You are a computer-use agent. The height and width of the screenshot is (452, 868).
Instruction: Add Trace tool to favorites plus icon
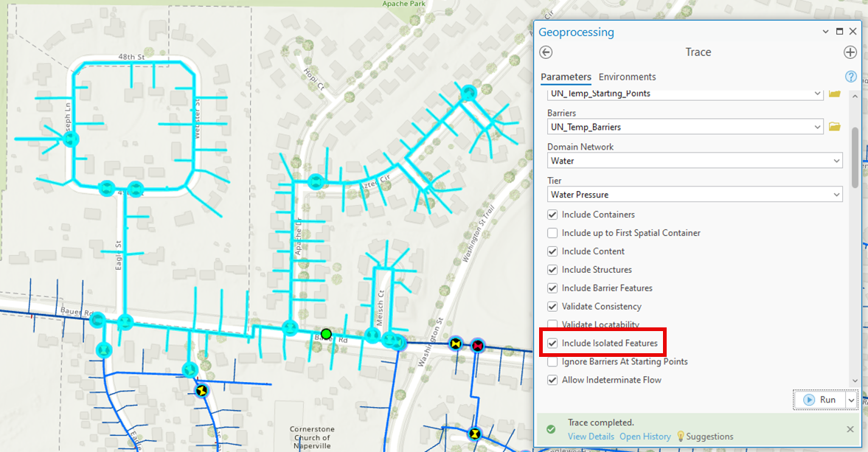coord(850,52)
